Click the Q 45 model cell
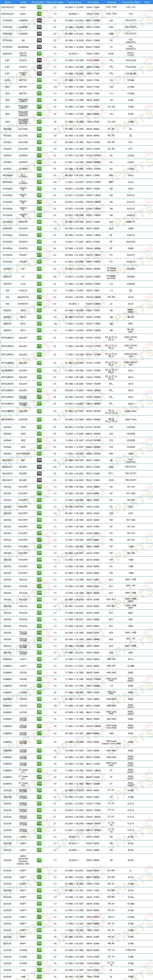Screen dimensions: 153x980 tap(23, 284)
